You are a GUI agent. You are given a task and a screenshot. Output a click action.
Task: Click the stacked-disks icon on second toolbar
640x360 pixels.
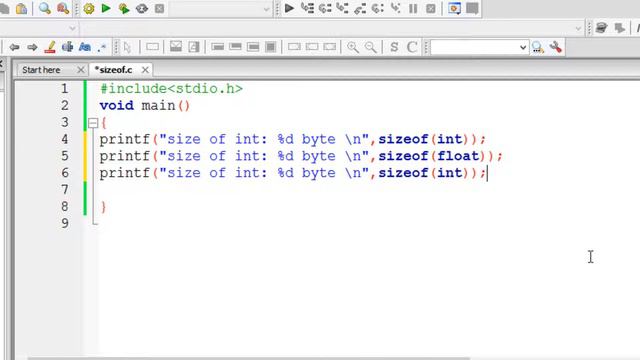pos(601,28)
